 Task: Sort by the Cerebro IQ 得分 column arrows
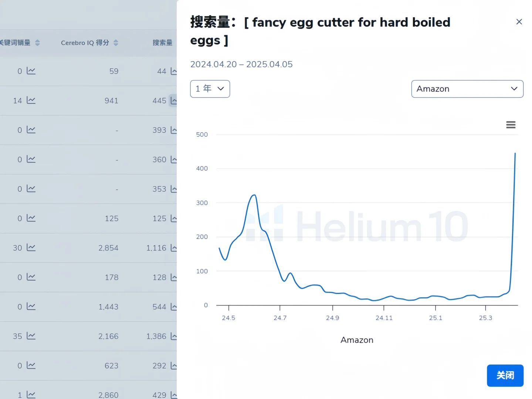click(116, 43)
